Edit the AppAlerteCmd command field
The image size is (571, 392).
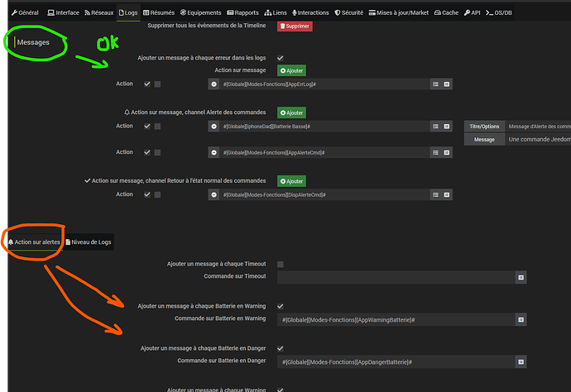[324, 152]
